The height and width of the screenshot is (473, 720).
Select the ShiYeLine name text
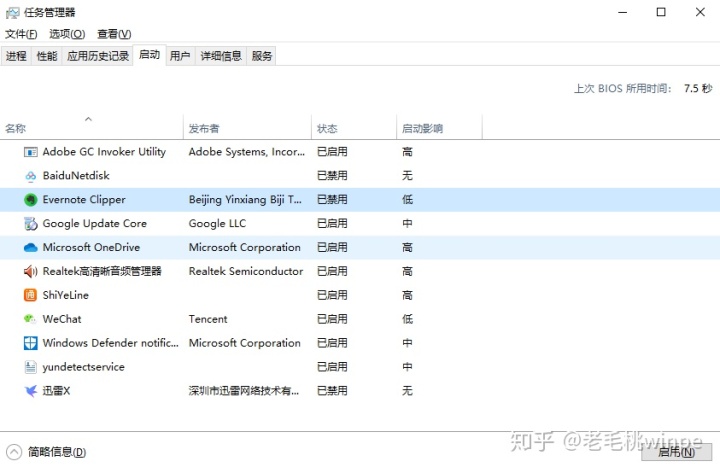pyautogui.click(x=66, y=295)
